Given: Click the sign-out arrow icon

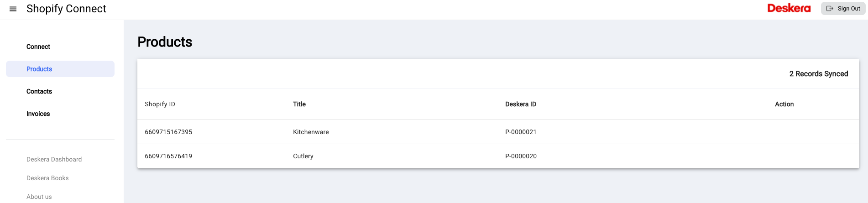Looking at the screenshot, I should [x=830, y=9].
